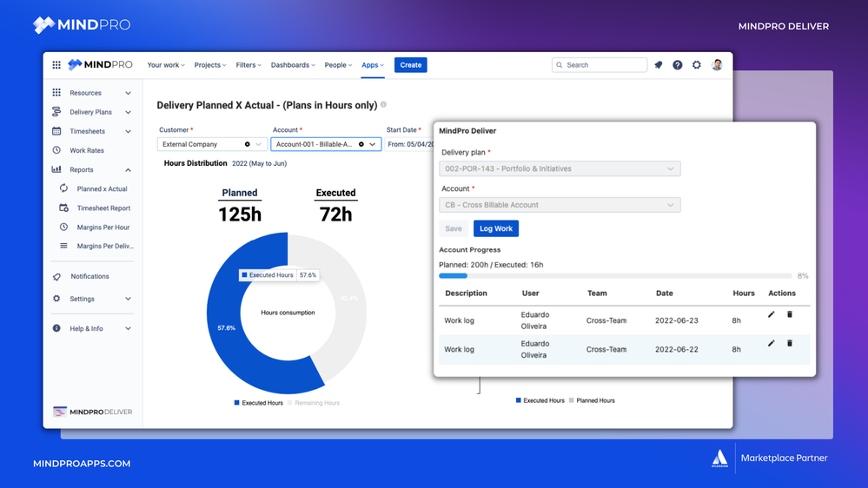
Task: Expand the Resources sidebar section
Action: (128, 93)
